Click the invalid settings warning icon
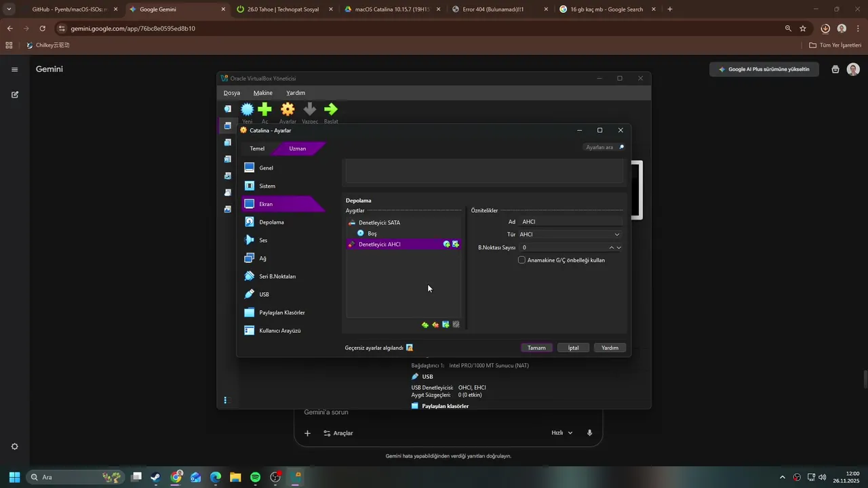This screenshot has width=868, height=488. [x=410, y=348]
